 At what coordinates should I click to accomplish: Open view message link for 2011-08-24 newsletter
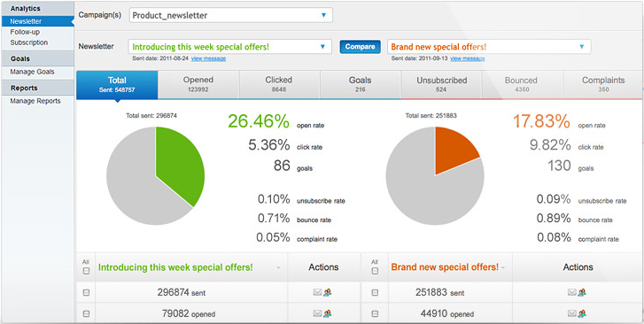208,58
